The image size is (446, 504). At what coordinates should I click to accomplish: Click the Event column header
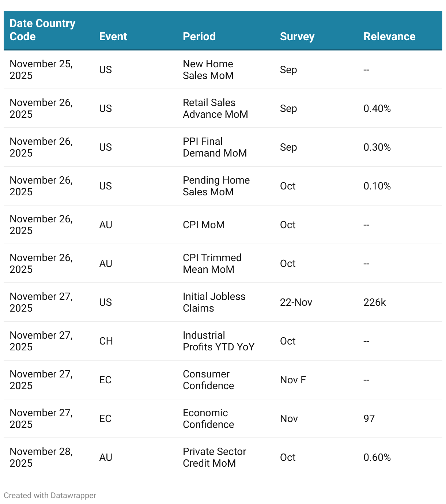(113, 37)
